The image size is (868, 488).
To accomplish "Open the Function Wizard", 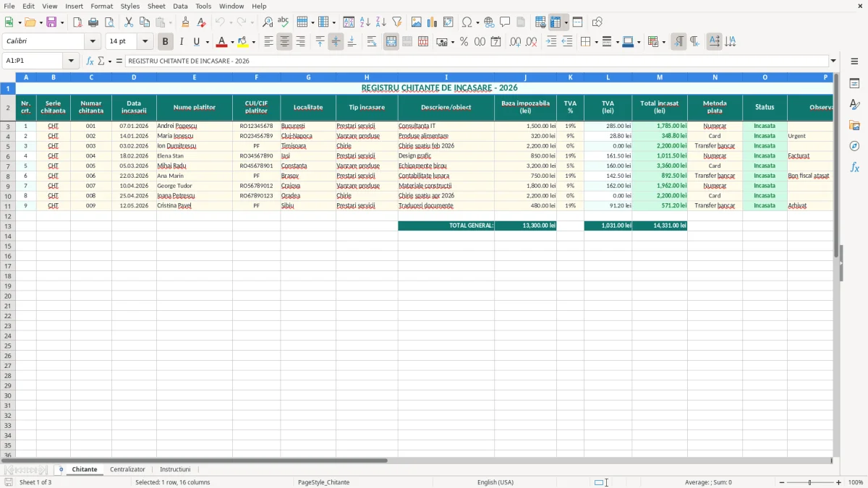I will [90, 61].
